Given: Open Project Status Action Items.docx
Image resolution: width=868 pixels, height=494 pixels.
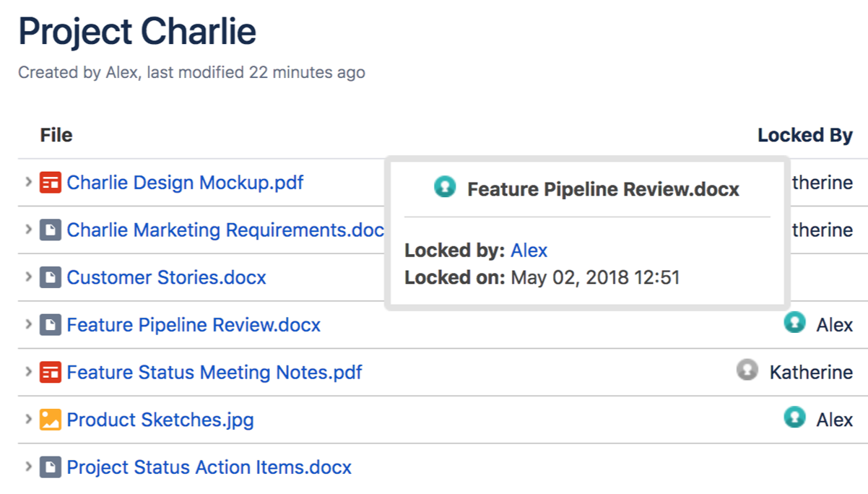Looking at the screenshot, I should (209, 467).
